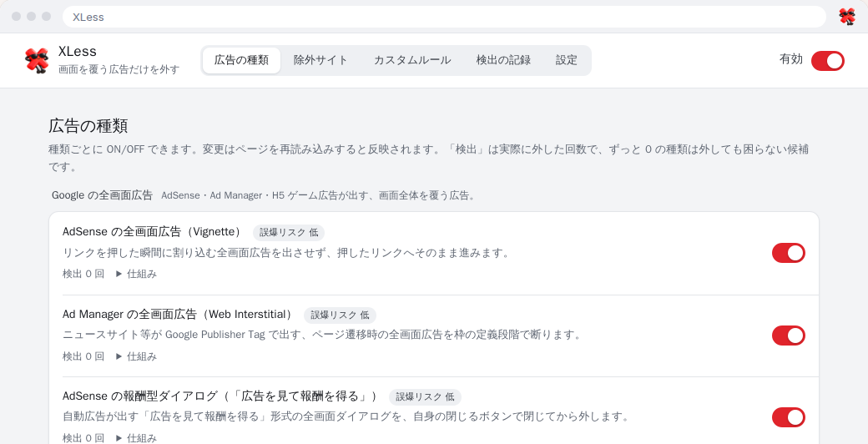Screen dimensions: 868x444
Task: Expand 仕組み under AdSense Vignette
Action: (136, 274)
